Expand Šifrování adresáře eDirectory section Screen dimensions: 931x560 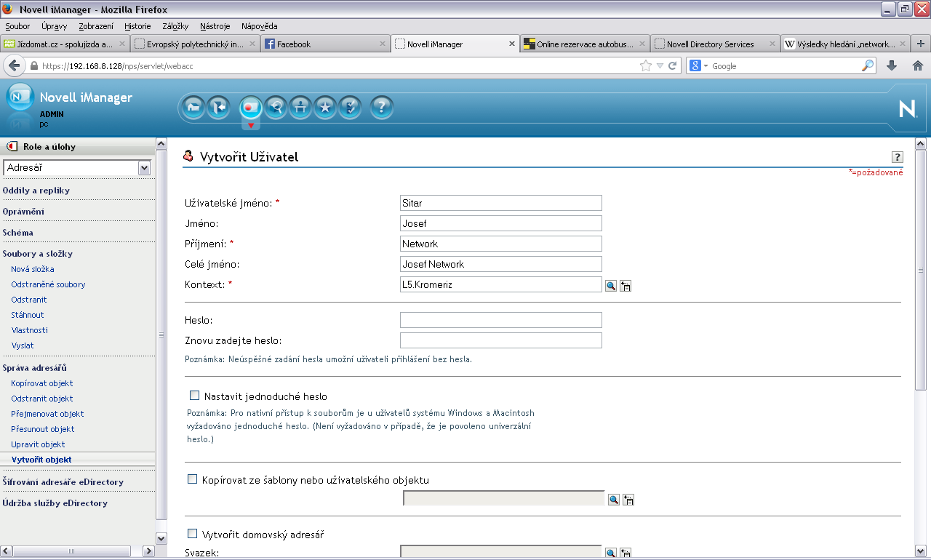tap(63, 482)
